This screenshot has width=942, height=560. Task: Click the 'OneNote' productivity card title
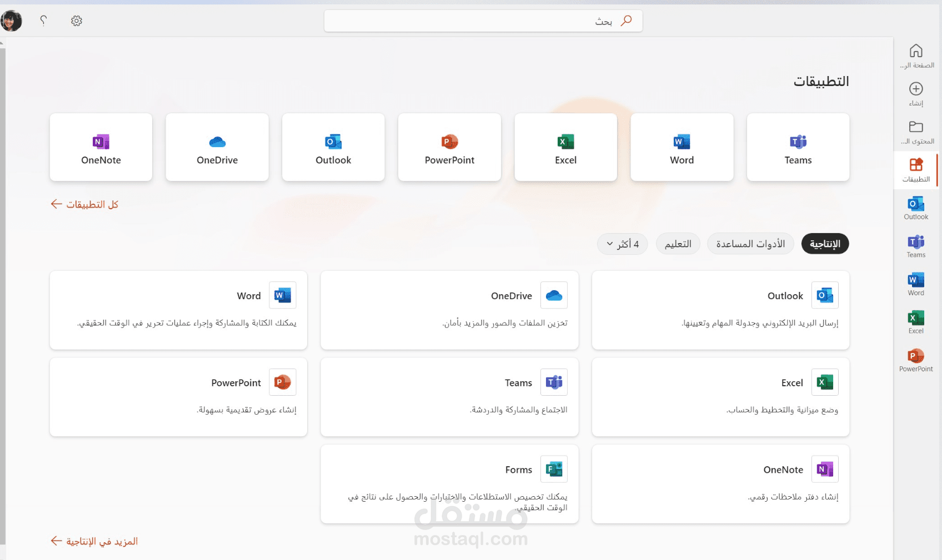783,470
